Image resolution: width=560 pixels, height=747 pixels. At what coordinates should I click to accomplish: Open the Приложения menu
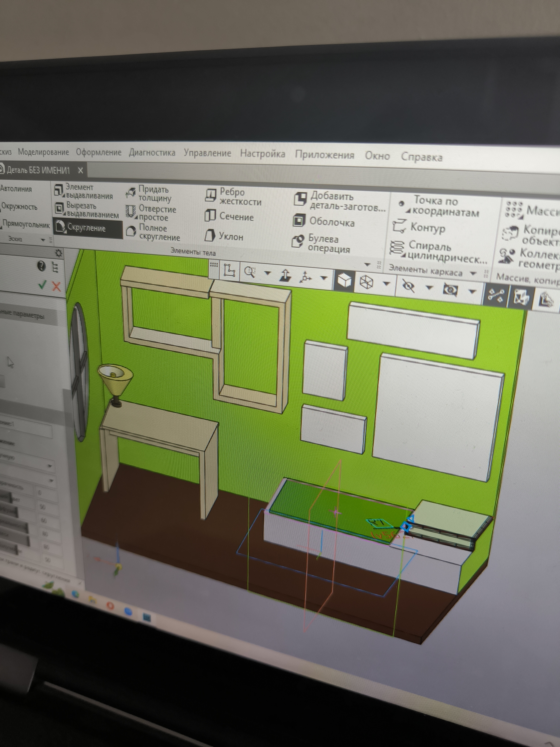click(324, 155)
